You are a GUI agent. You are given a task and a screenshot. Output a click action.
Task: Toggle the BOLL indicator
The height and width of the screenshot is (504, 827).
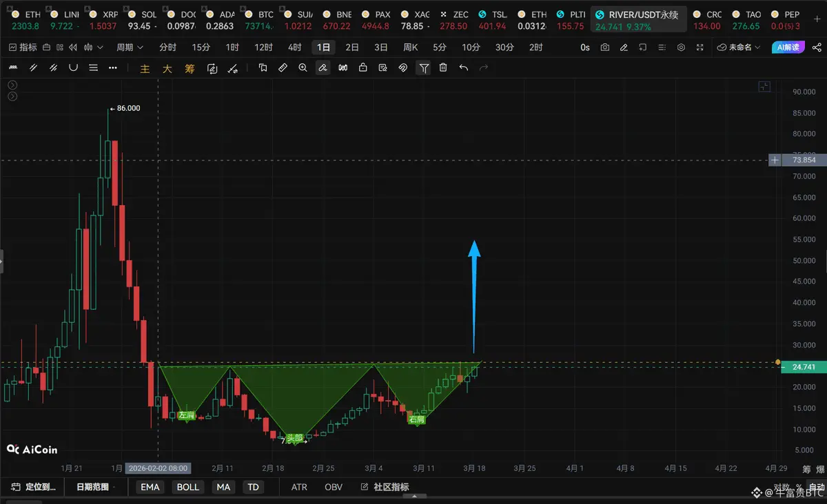click(x=187, y=487)
